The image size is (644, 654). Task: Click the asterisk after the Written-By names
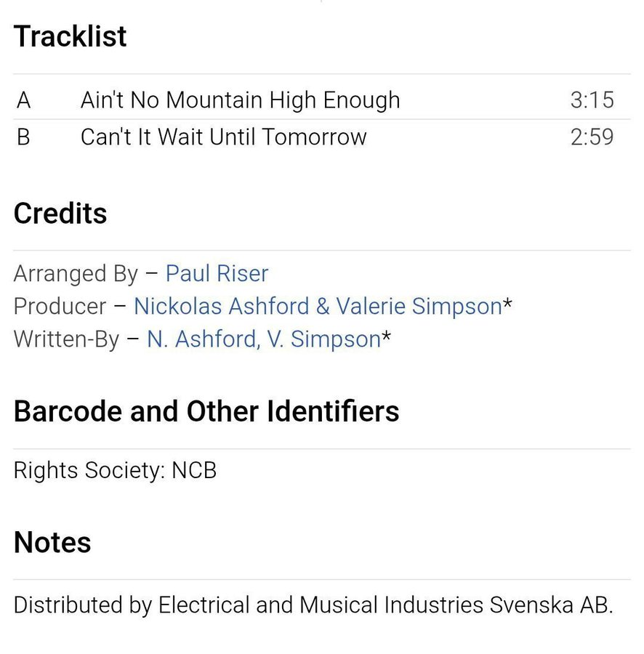[387, 338]
